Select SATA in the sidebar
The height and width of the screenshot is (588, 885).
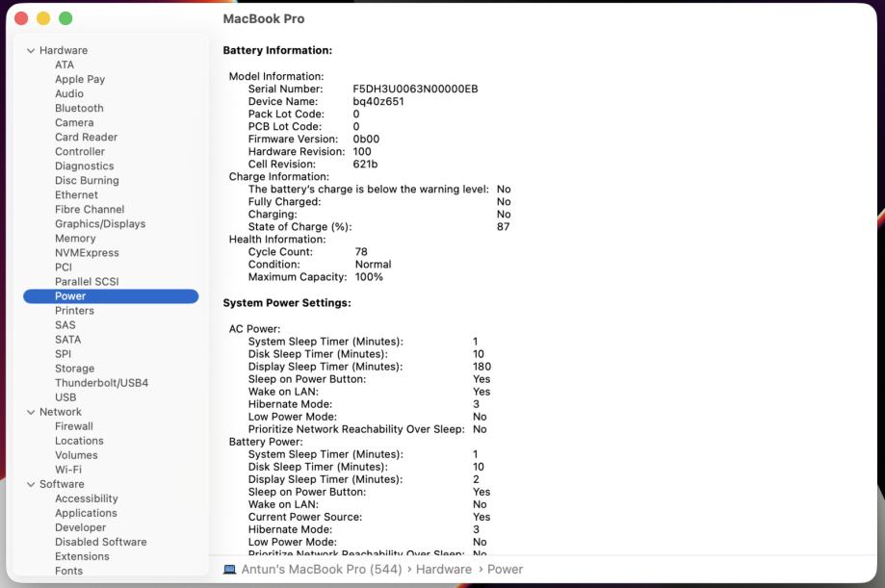pos(67,340)
